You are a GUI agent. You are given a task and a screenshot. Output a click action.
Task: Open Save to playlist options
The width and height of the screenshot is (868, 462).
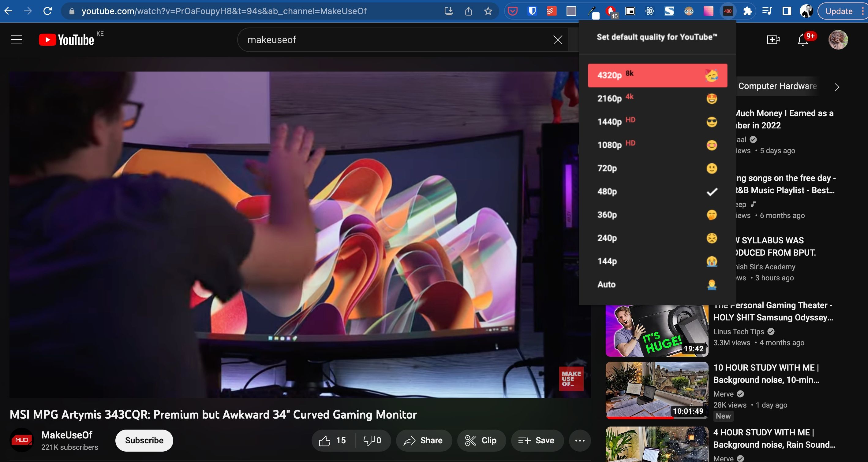537,441
